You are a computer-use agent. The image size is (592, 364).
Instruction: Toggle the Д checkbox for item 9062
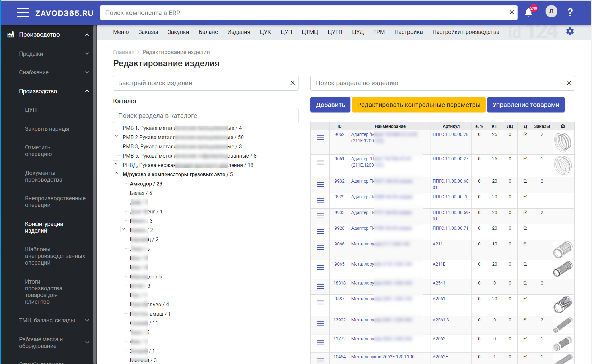525,134
